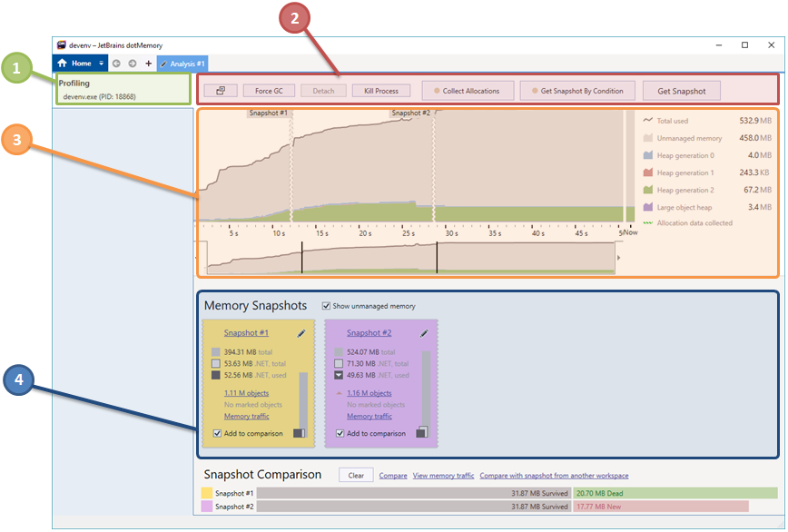The height and width of the screenshot is (532, 788).
Task: Uncheck Add to comparison for Snapshot #1
Action: (217, 433)
